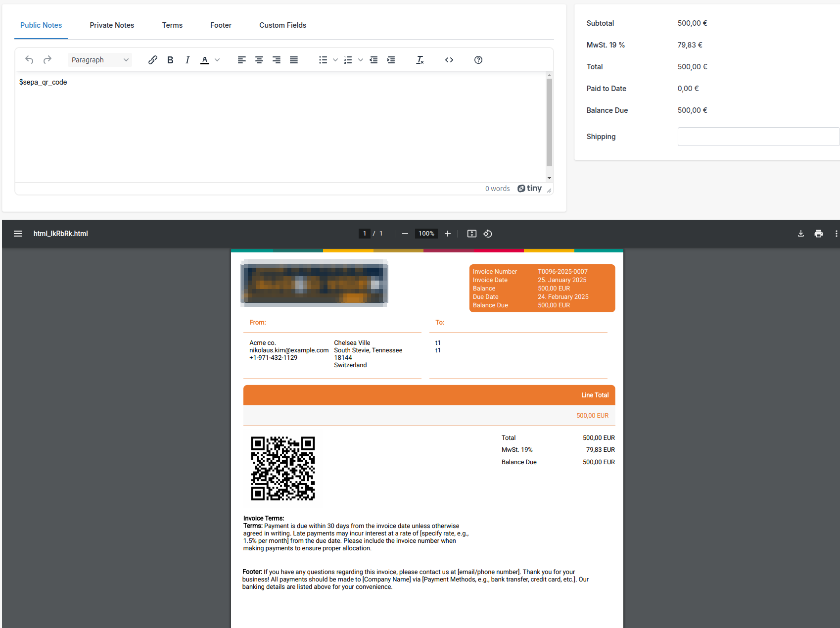840x628 pixels.
Task: Toggle the PDF viewer sidebar menu
Action: 18,234
